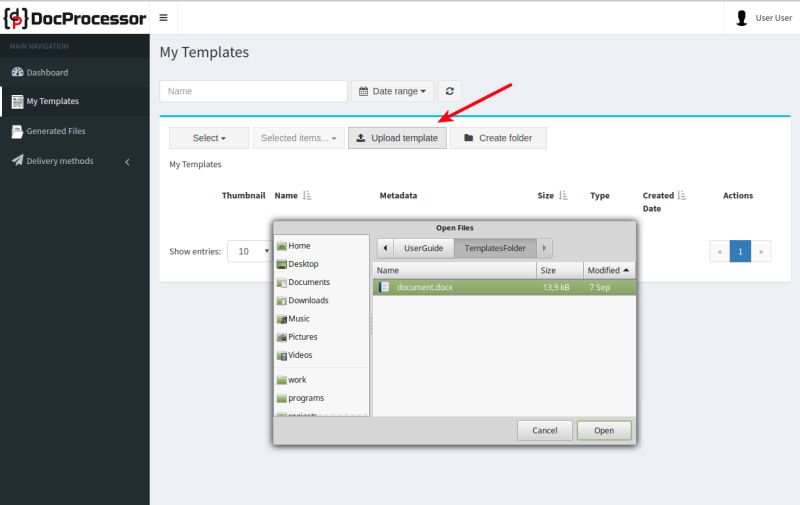Select Pictures in file dialog sidebar

coord(321,337)
